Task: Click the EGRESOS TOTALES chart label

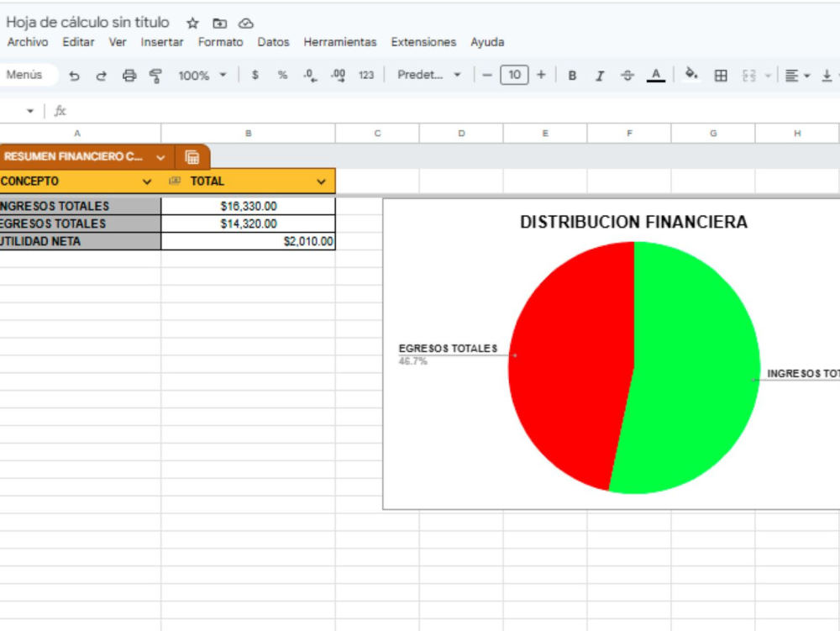Action: click(x=448, y=349)
